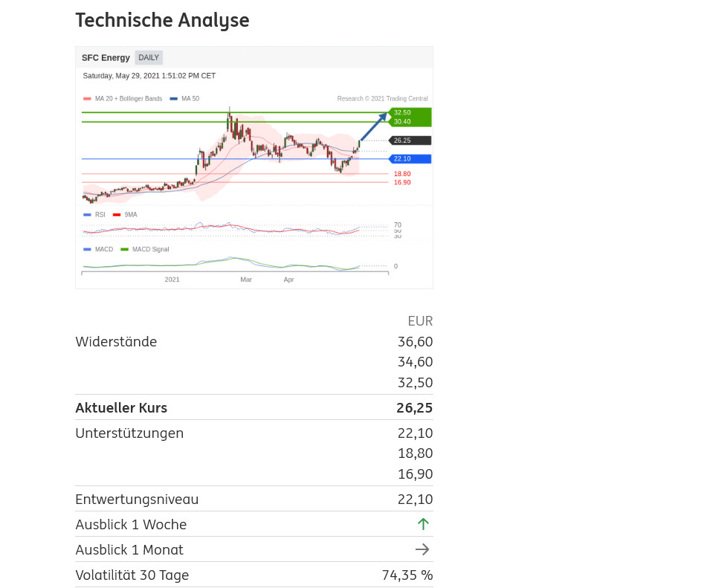This screenshot has width=707, height=588.
Task: Click the SFC Energy chart title
Action: coord(106,58)
